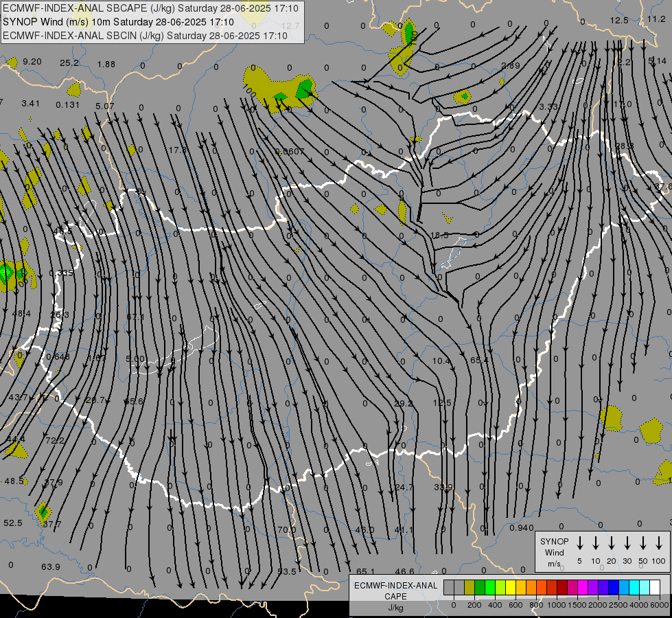Image resolution: width=672 pixels, height=618 pixels.
Task: Click the 0.940 value on the map
Action: [522, 528]
